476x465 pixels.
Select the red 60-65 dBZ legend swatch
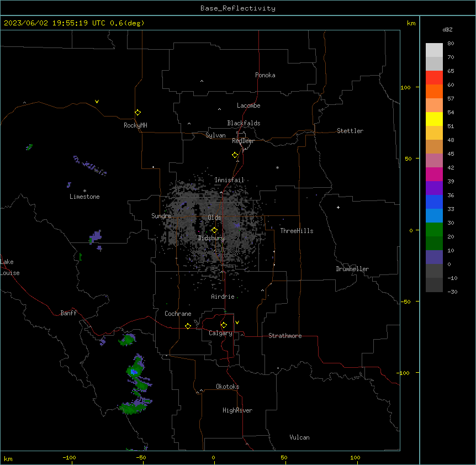point(434,78)
